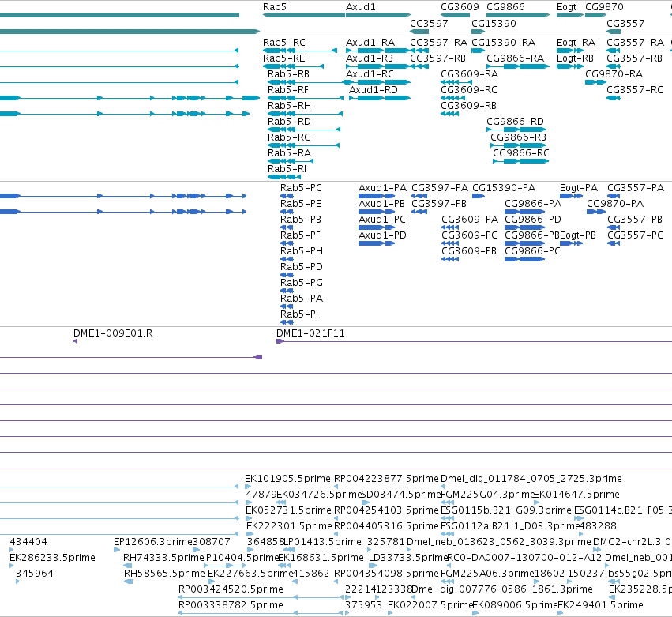Select the Eogt gene label

pyautogui.click(x=566, y=7)
